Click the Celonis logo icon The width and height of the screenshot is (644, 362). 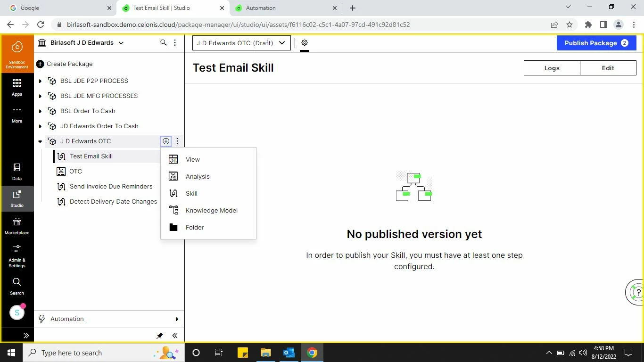17,47
